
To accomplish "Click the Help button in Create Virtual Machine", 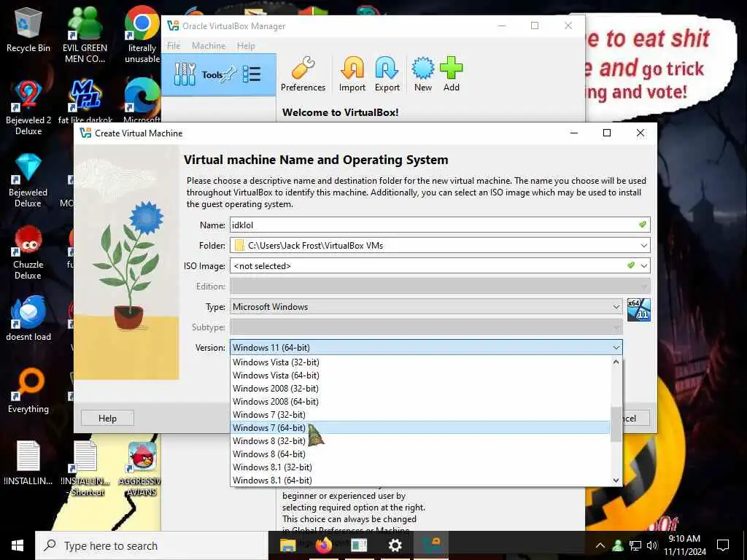I will [x=107, y=418].
